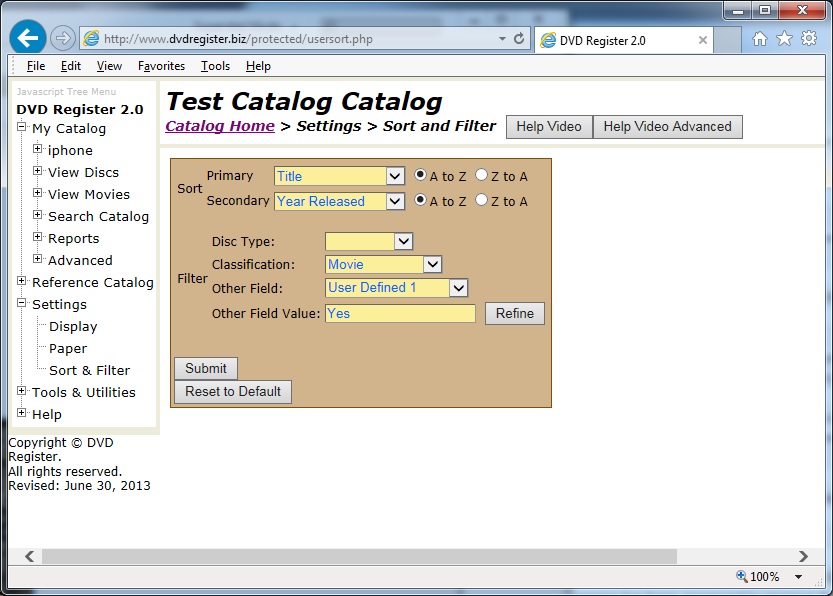This screenshot has height=596, width=833.
Task: Click the Help Video button
Action: (549, 126)
